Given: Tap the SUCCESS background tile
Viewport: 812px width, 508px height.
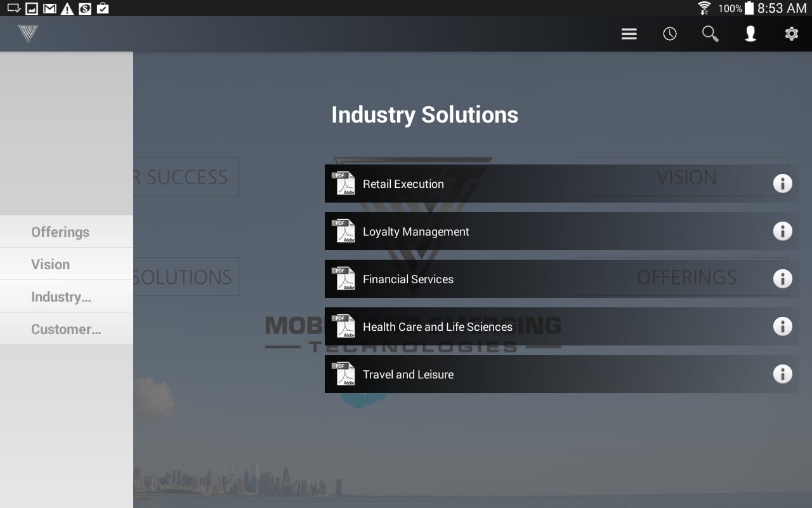Looking at the screenshot, I should point(186,177).
